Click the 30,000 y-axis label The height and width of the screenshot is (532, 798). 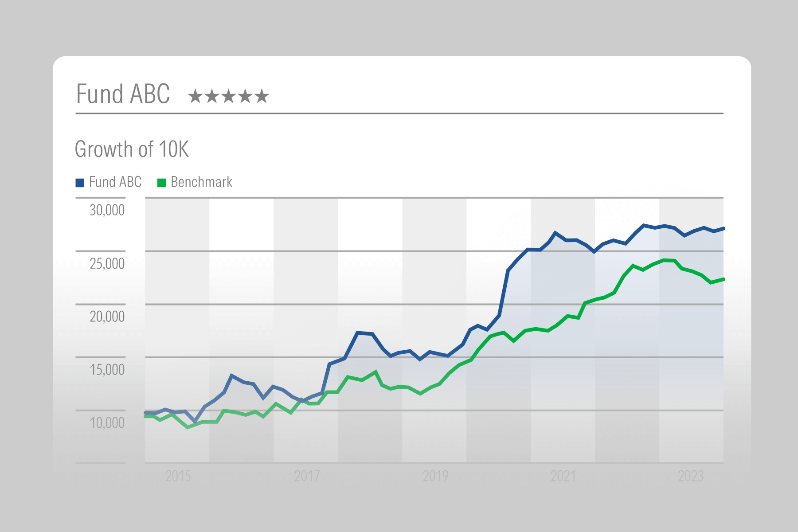point(107,210)
